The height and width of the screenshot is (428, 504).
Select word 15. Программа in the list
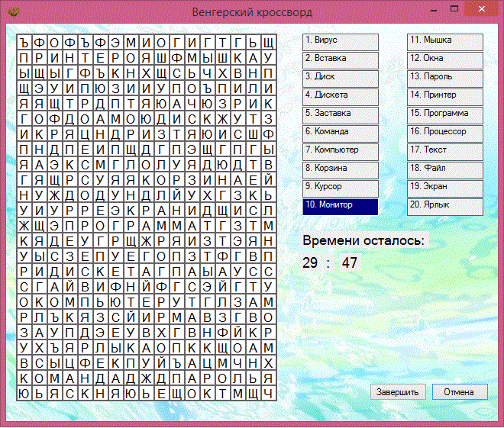[x=444, y=114]
